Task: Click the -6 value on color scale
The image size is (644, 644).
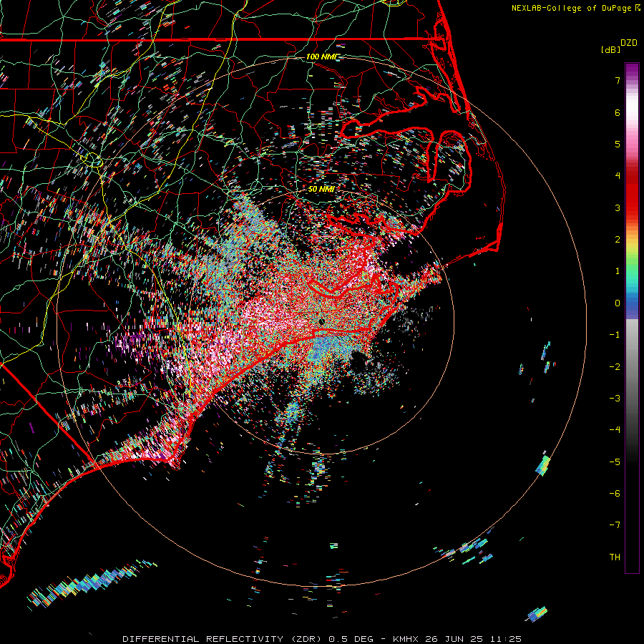Action: coord(615,494)
